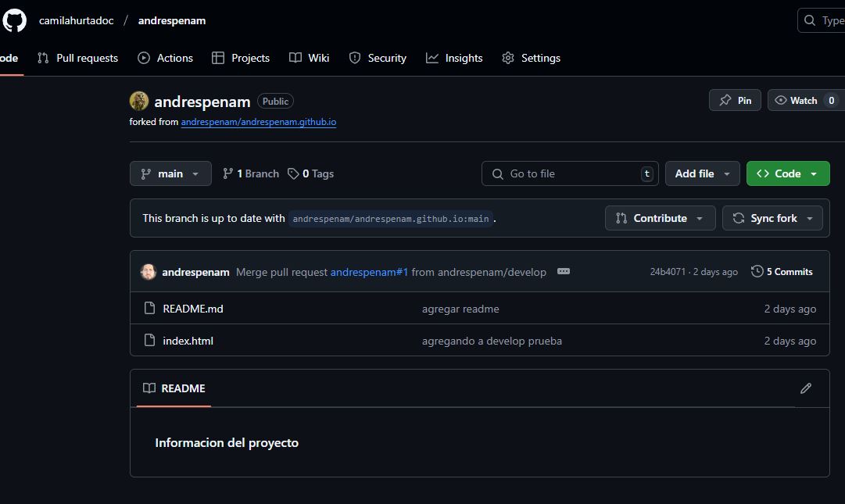
Task: Open the commit message details ellipsis icon
Action: coord(563,271)
